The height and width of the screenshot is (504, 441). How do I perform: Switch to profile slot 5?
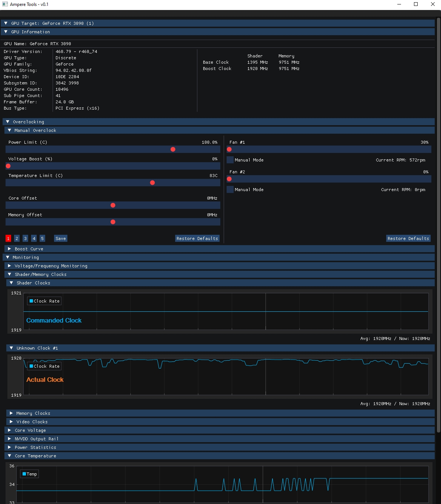42,238
